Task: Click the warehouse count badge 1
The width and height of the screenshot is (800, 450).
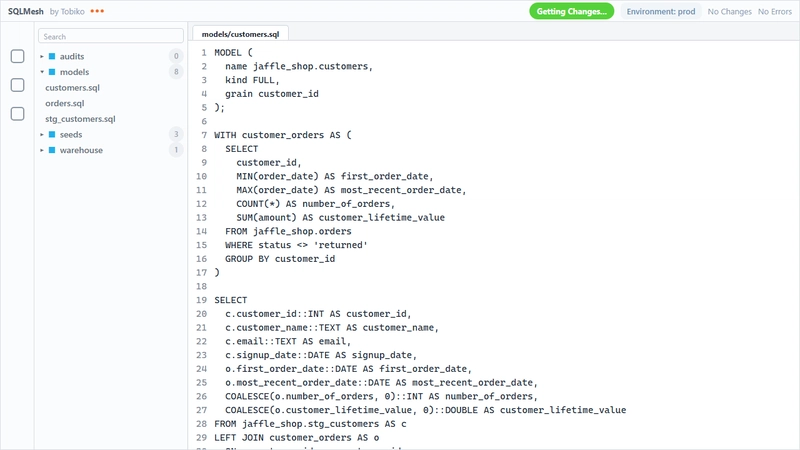Action: point(176,150)
